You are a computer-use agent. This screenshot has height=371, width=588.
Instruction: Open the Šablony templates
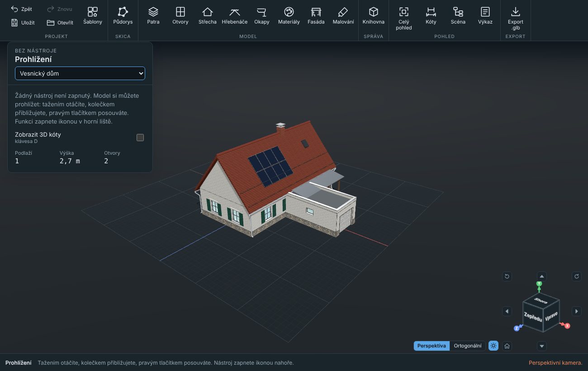[93, 16]
